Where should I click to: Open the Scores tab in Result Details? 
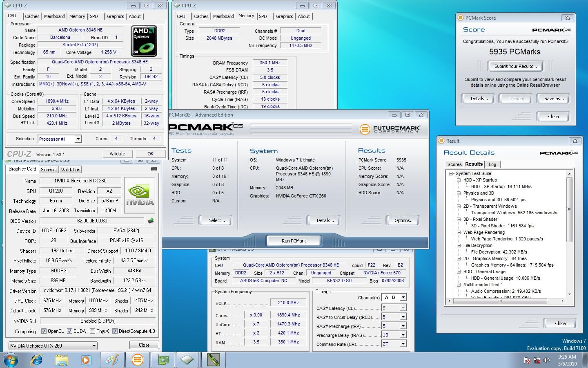[454, 164]
